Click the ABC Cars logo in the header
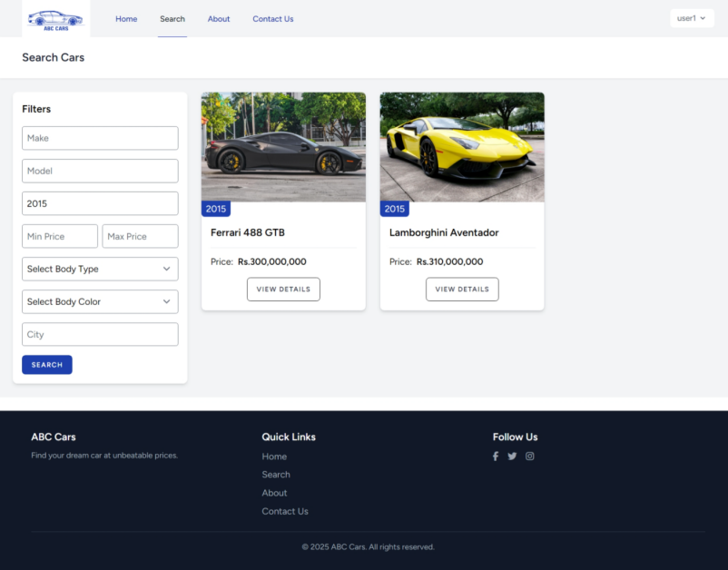728x570 pixels. point(56,18)
